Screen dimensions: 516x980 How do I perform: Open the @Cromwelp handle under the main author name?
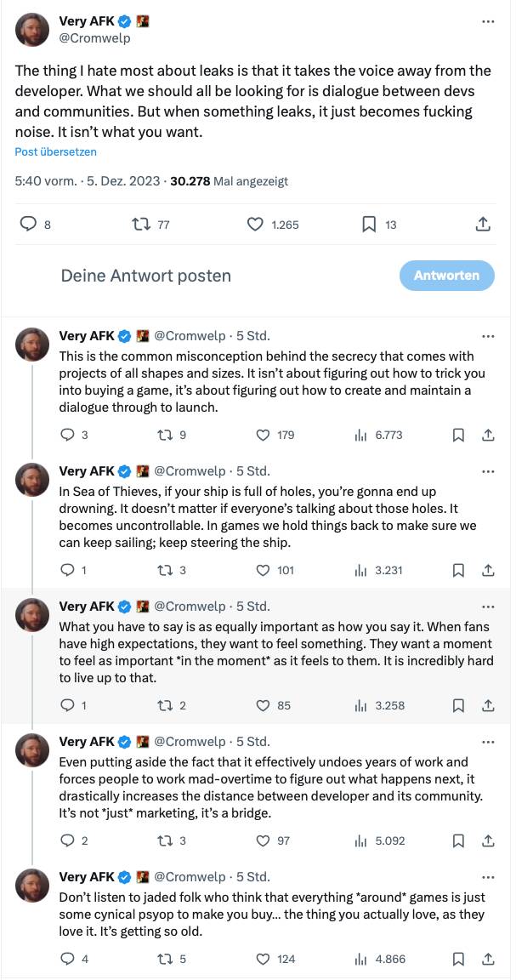94,38
